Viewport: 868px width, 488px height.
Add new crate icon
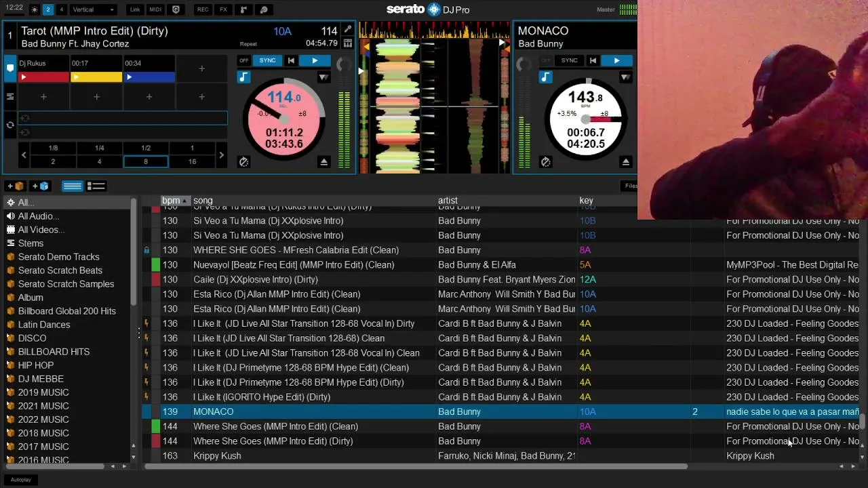(16, 186)
